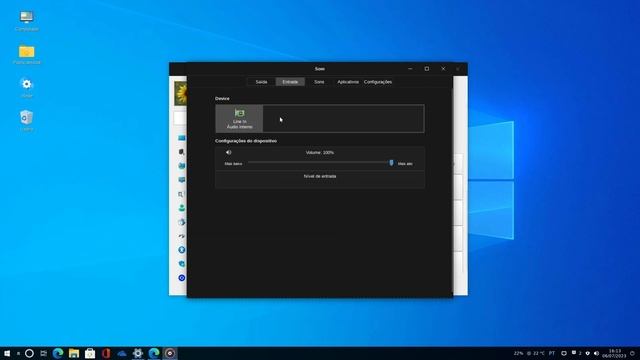Screen dimensions: 640x360
Task: Open the OneDrive cloud taskbar icon
Action: coord(122,353)
